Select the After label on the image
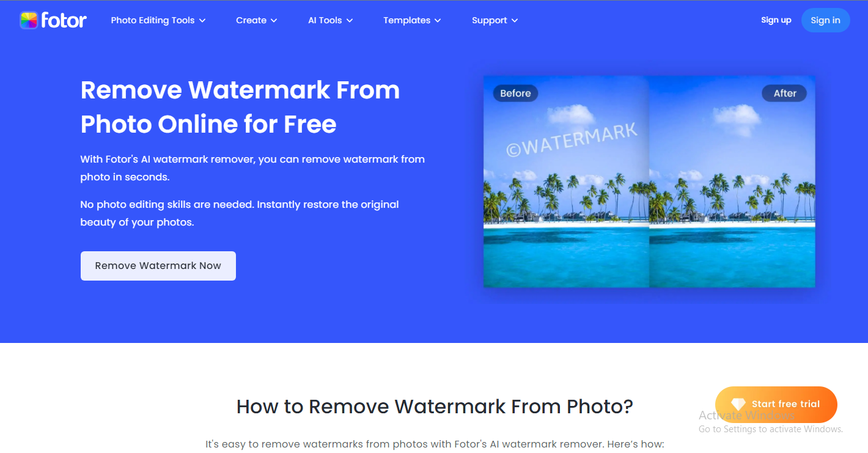 tap(785, 94)
